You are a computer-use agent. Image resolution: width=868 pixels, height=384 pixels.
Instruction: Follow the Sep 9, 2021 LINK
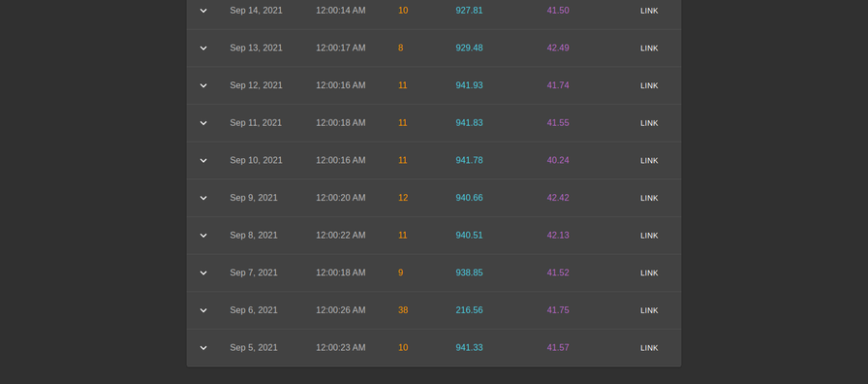[x=649, y=198]
